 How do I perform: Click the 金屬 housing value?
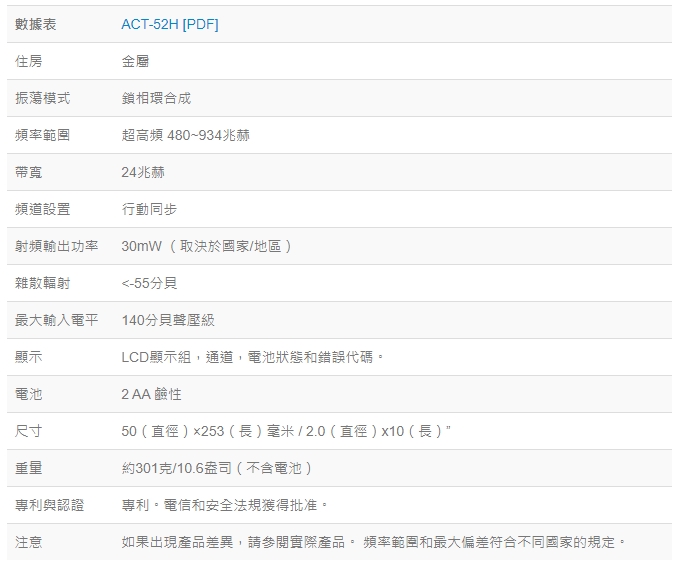tap(135, 61)
